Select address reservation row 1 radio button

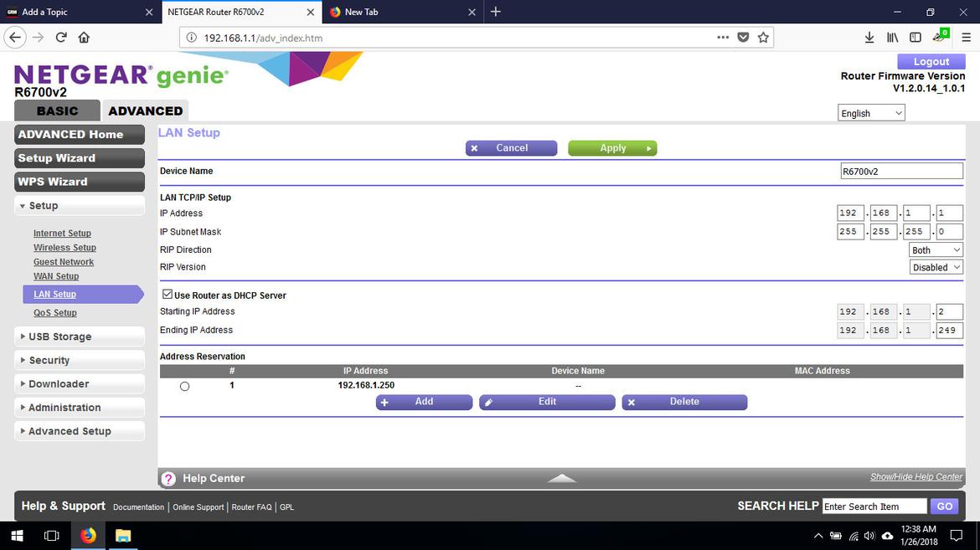tap(184, 386)
